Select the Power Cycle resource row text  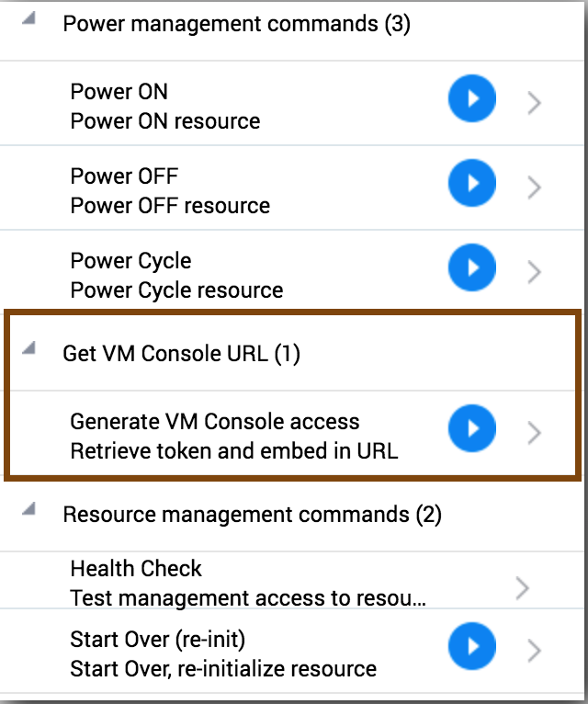pyautogui.click(x=176, y=290)
